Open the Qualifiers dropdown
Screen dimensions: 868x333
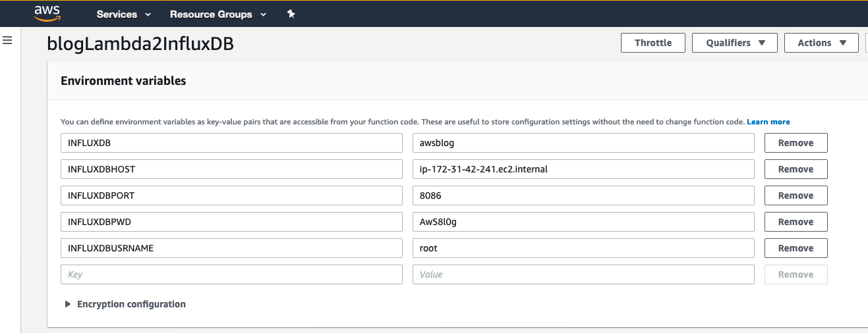[x=734, y=43]
